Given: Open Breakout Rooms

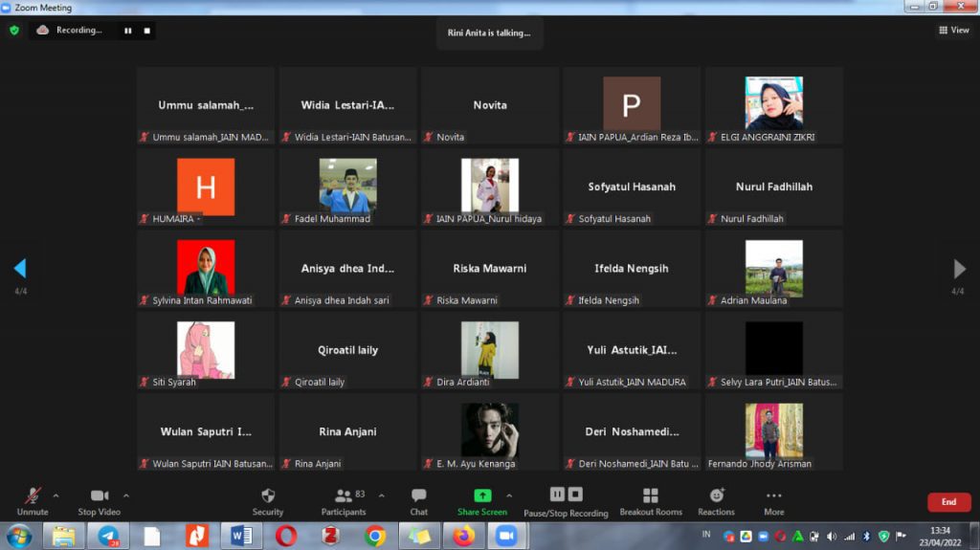Looking at the screenshot, I should coord(650,500).
